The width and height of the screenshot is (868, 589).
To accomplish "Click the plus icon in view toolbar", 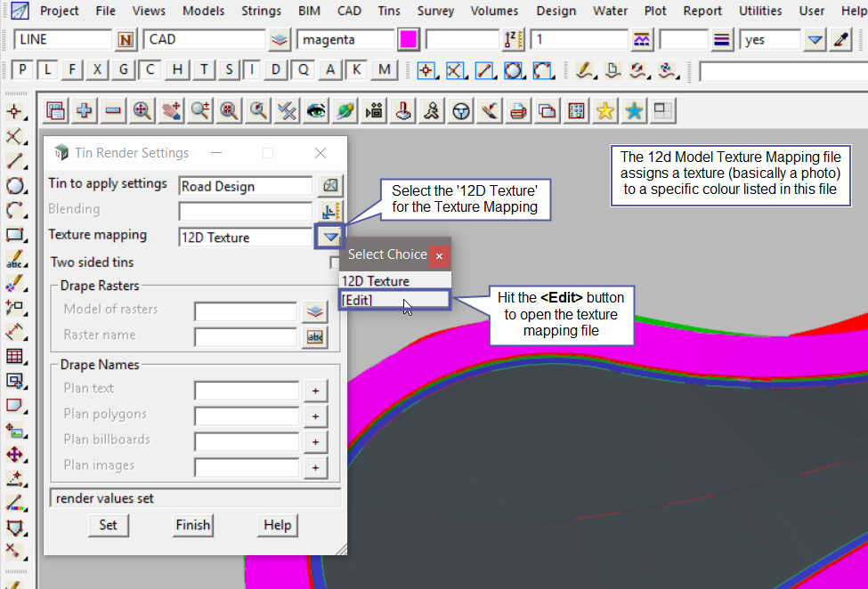I will (x=85, y=110).
